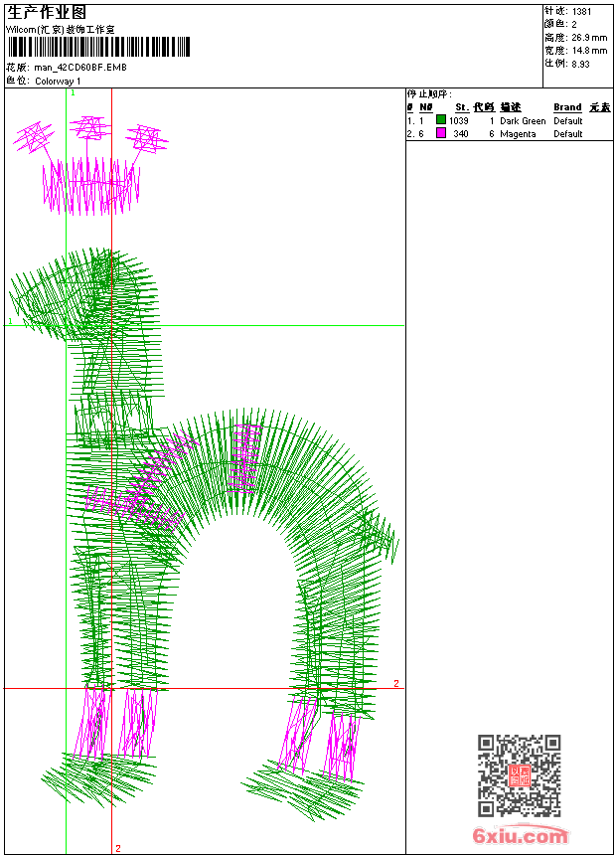Click the QR code image

coord(519,775)
